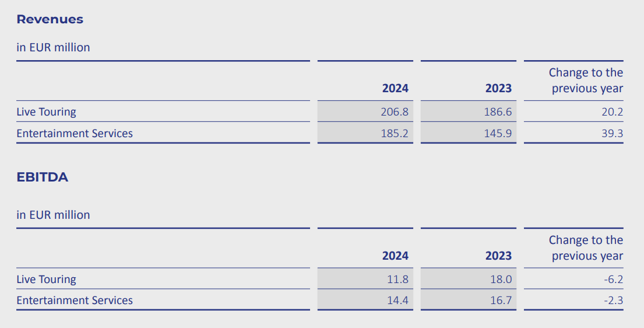Select the 14.4 Entertainment Services EBITDA cell

click(x=397, y=301)
